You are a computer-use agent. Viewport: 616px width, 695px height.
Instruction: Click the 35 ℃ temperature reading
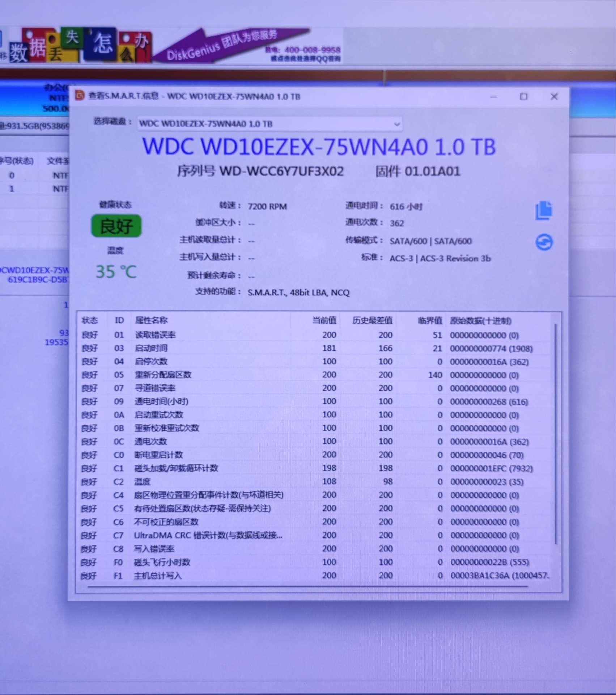tap(116, 271)
